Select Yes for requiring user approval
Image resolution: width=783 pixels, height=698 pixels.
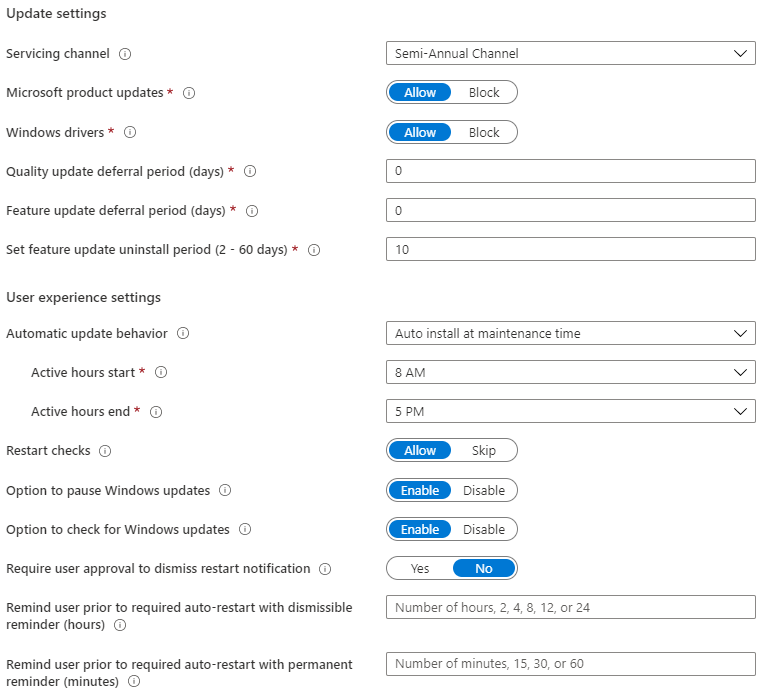pos(420,569)
